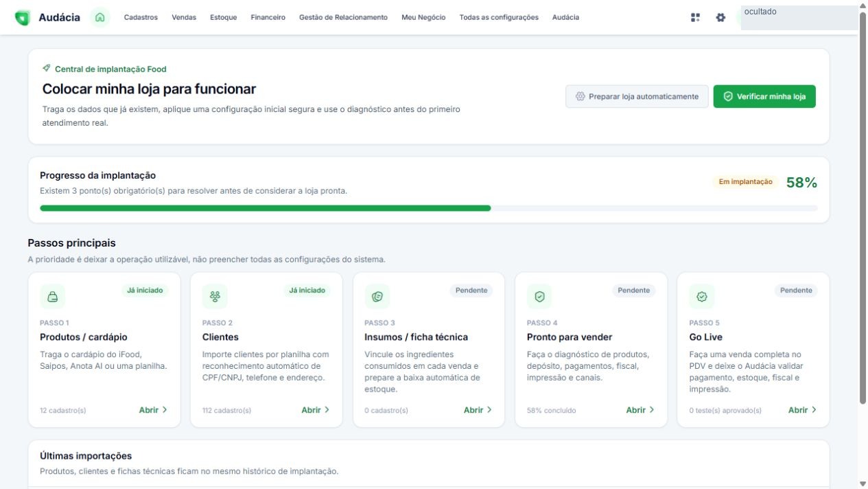This screenshot has width=868, height=489.
Task: Open the Vendas menu
Action: pyautogui.click(x=184, y=18)
